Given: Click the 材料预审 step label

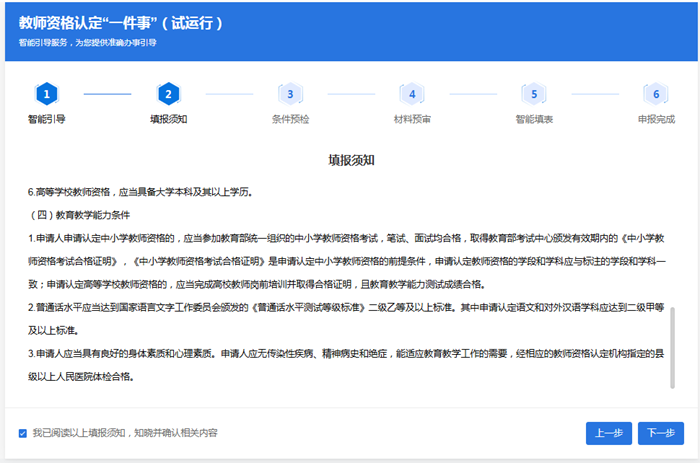Looking at the screenshot, I should click(x=412, y=119).
